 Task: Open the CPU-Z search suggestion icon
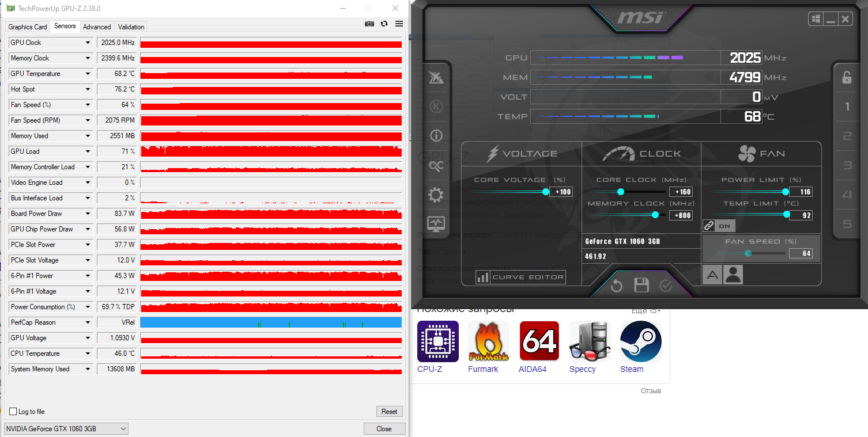tap(438, 341)
